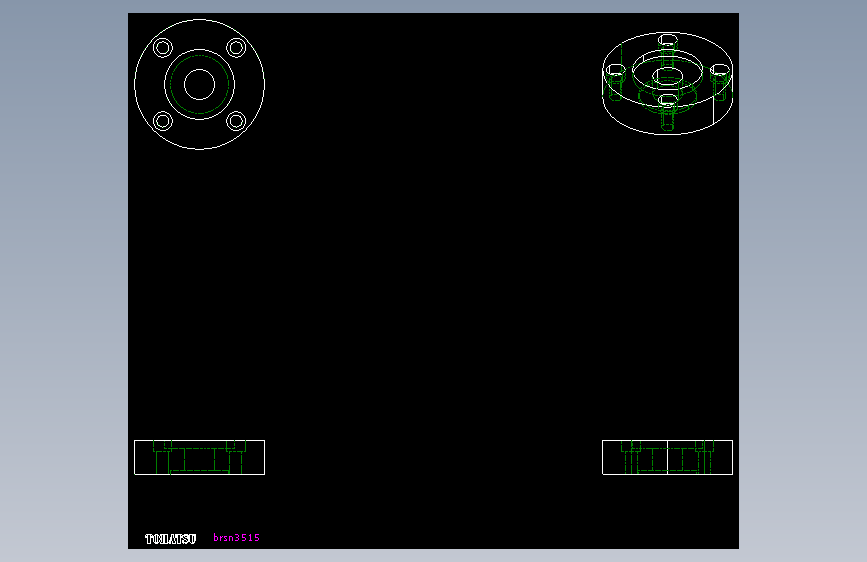Viewport: 867px width, 562px height.
Task: Select the upper-left bolt hole in top view
Action: click(163, 48)
